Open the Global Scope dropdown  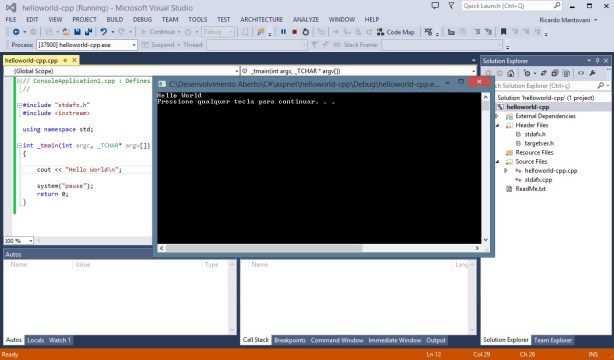[x=236, y=71]
